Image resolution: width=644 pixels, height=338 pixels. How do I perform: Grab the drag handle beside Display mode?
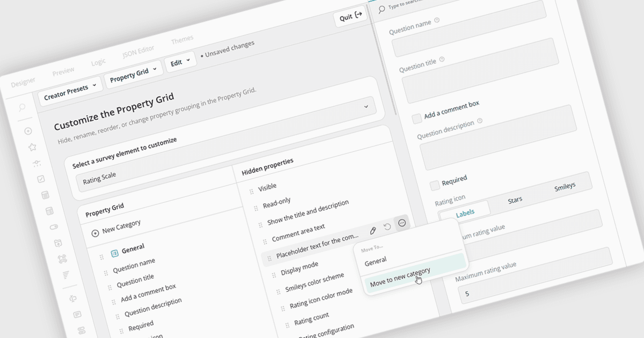(x=273, y=275)
